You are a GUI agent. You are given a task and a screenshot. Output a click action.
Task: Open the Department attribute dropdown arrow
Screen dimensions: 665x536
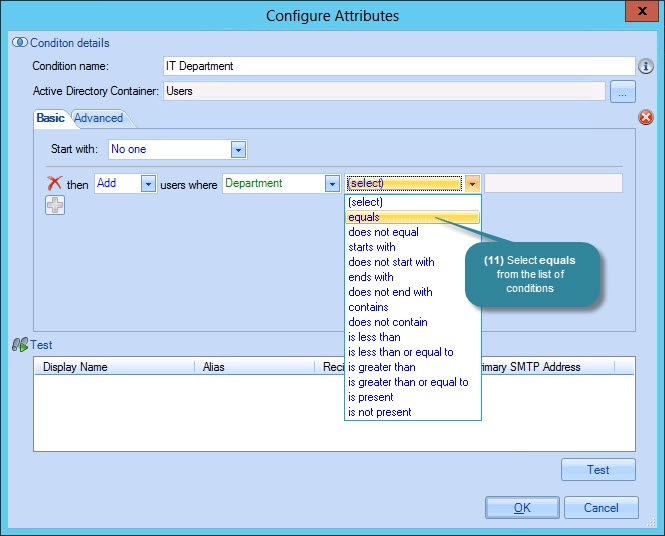(332, 184)
